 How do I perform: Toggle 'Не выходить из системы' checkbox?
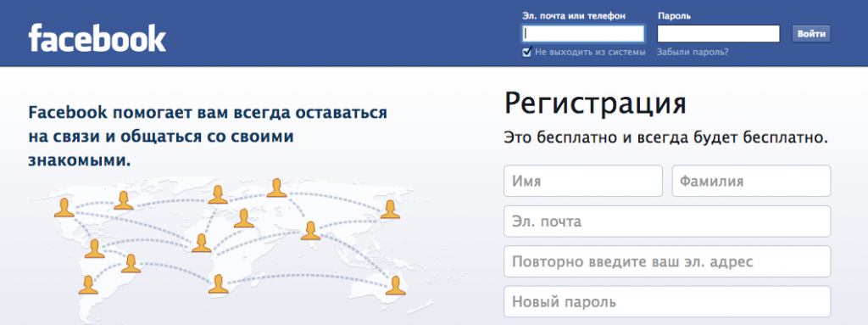tap(527, 52)
